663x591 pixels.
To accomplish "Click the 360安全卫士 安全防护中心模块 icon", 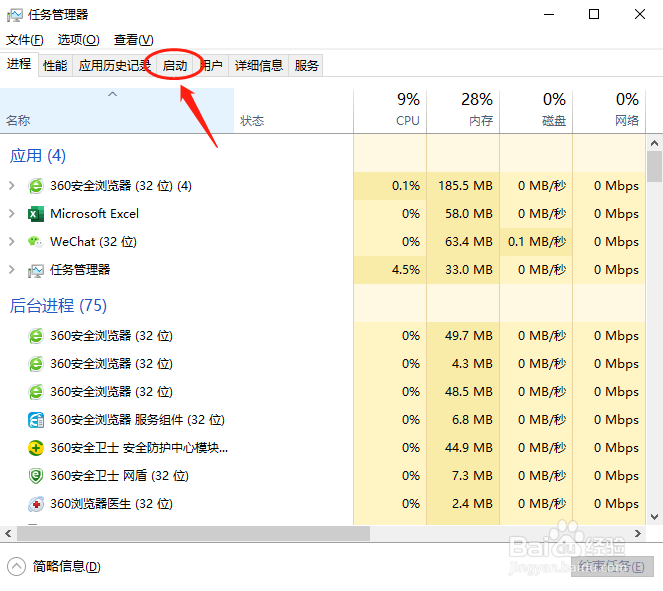I will pyautogui.click(x=36, y=448).
